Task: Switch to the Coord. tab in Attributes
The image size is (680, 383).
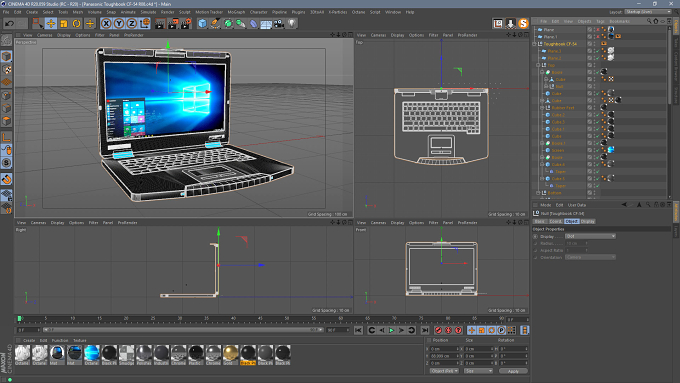Action: (555, 221)
